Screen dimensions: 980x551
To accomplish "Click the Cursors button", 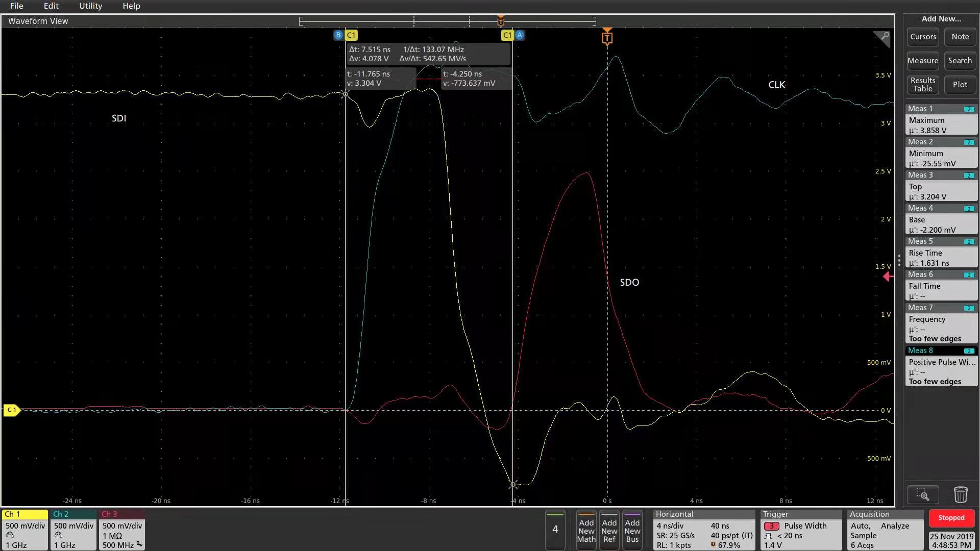I will pyautogui.click(x=923, y=37).
